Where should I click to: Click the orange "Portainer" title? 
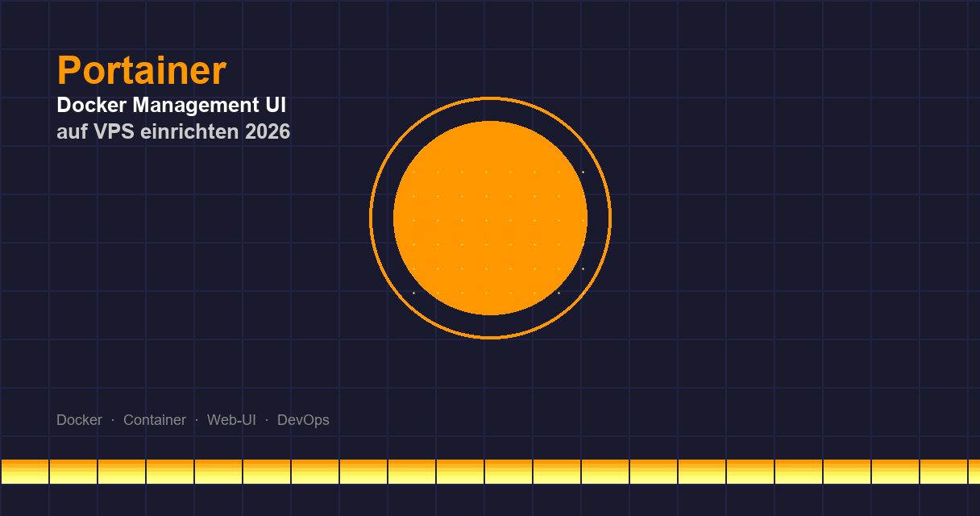pos(141,71)
